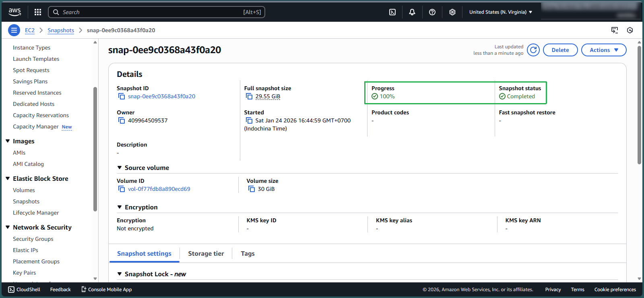
Task: Toggle the side navigation hamburger menu
Action: coord(14,30)
